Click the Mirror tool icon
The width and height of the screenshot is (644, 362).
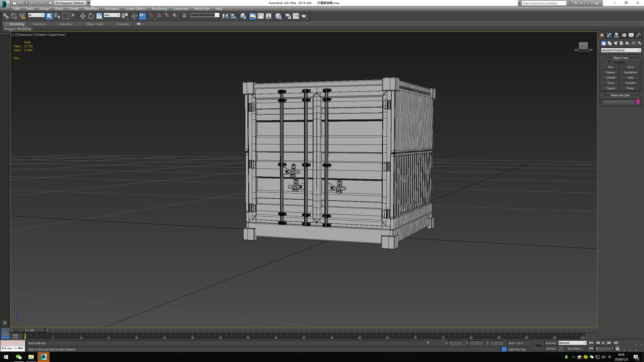click(225, 16)
